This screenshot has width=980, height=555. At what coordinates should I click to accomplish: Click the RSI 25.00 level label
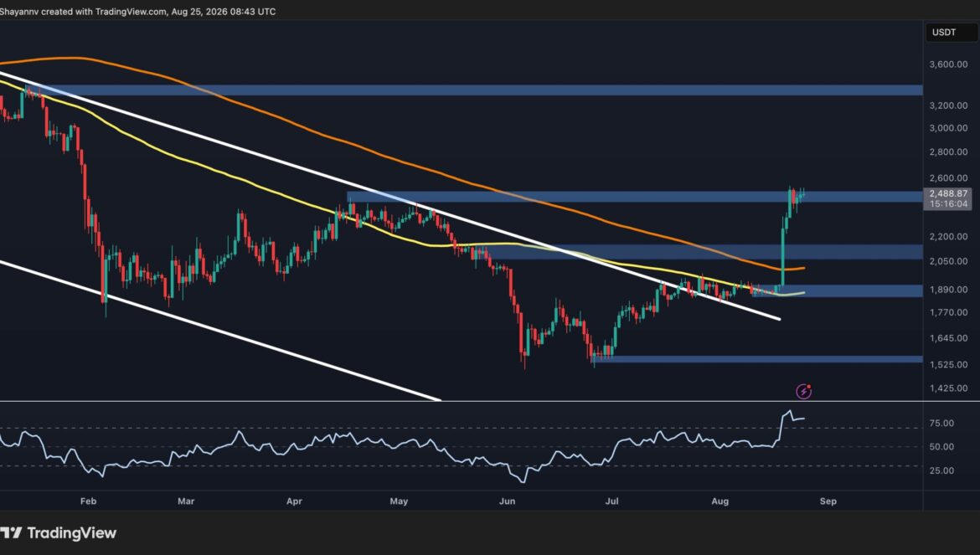click(x=941, y=470)
